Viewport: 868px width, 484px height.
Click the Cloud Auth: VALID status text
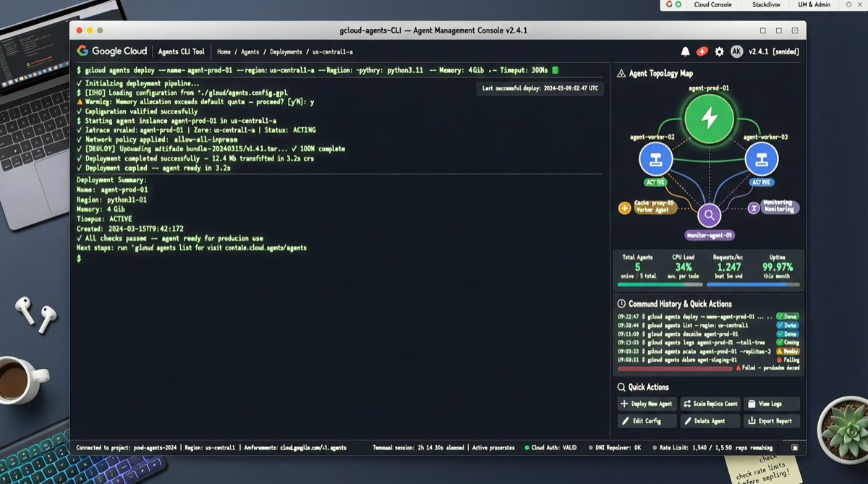point(556,448)
